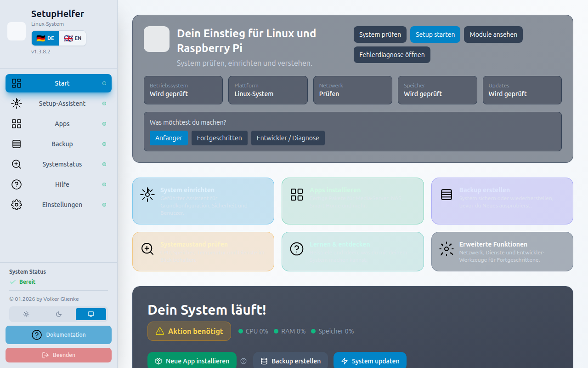Click the Plattform Linux-System tile
Screen dimensions: 588x368
[268, 90]
